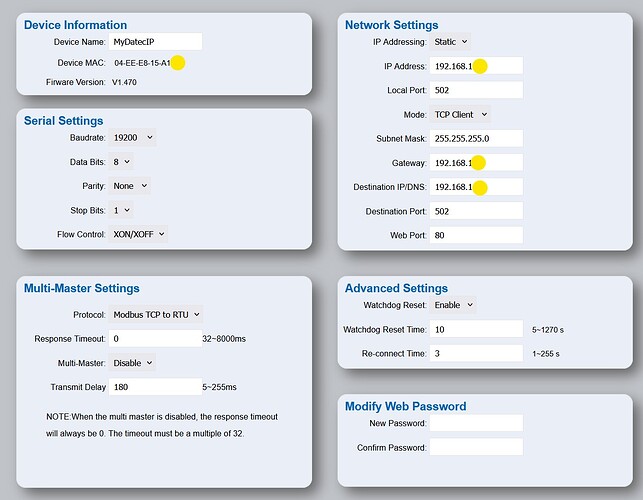Select the Gateway input field
643x500 pixels.
pos(477,162)
